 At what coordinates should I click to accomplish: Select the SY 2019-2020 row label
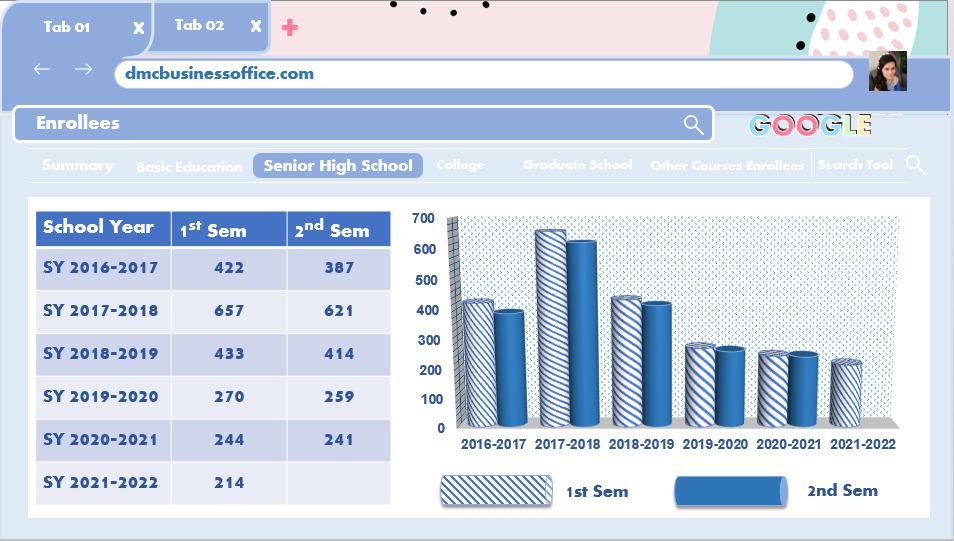[x=100, y=397]
